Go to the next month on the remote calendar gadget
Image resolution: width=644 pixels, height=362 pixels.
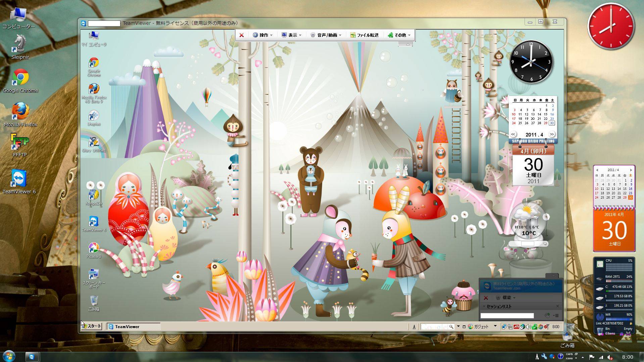point(552,134)
